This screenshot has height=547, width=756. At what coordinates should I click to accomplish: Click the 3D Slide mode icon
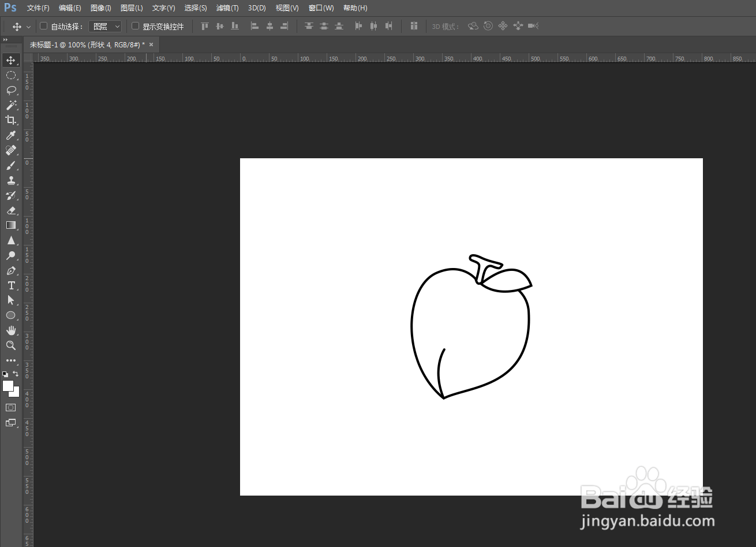[x=518, y=26]
